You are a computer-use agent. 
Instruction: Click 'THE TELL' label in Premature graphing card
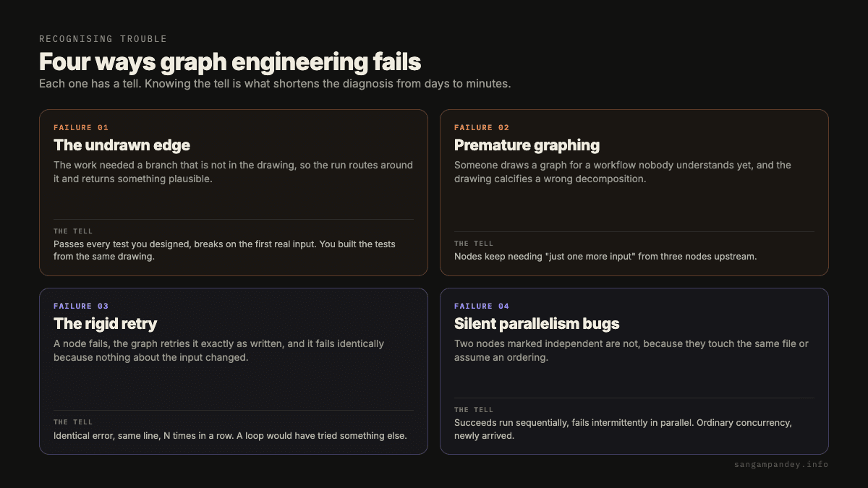pyautogui.click(x=474, y=244)
